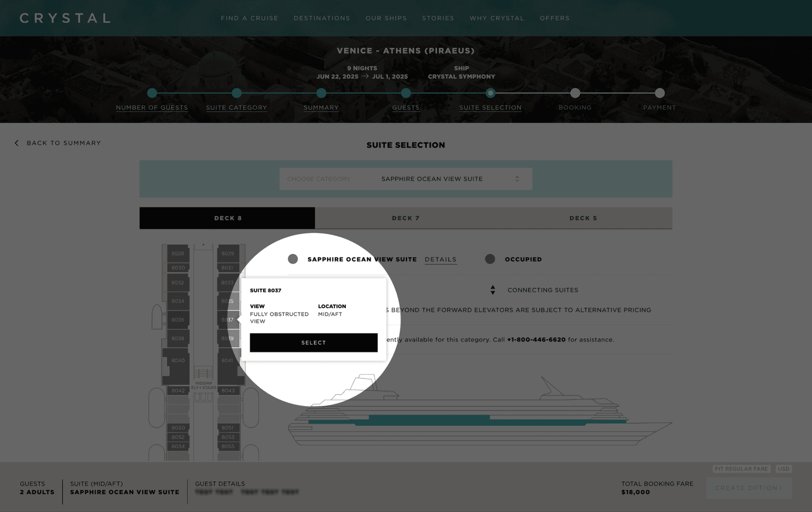812x512 pixels.
Task: Click the phone number +1-800-446-6620
Action: [536, 340]
